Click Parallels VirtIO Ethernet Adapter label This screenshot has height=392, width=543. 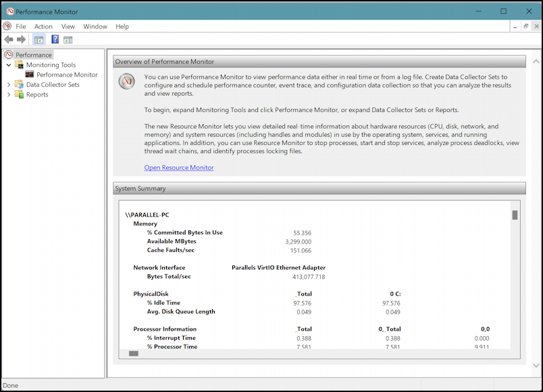point(278,267)
